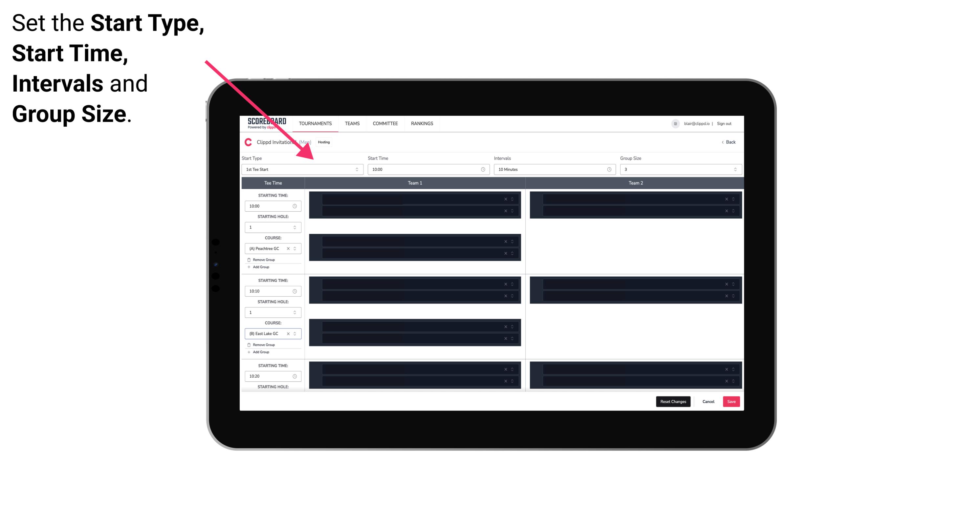Click the Cancel button
The image size is (980, 527).
[x=708, y=401]
